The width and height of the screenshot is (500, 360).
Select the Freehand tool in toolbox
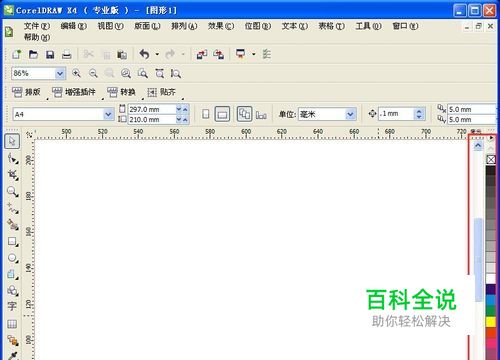tap(13, 208)
